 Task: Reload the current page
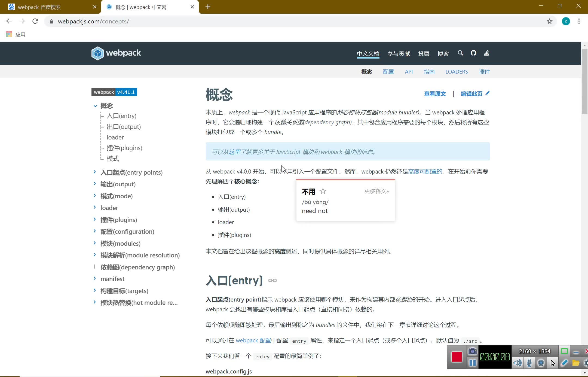(x=35, y=21)
